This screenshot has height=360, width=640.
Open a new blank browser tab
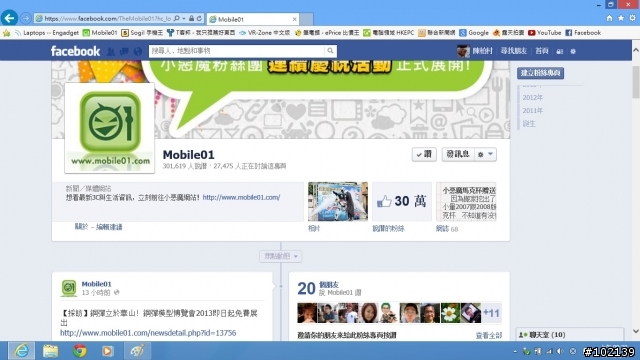(x=307, y=19)
